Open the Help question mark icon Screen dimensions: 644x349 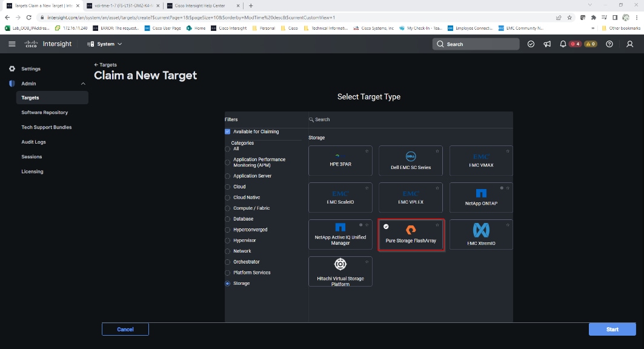point(609,44)
